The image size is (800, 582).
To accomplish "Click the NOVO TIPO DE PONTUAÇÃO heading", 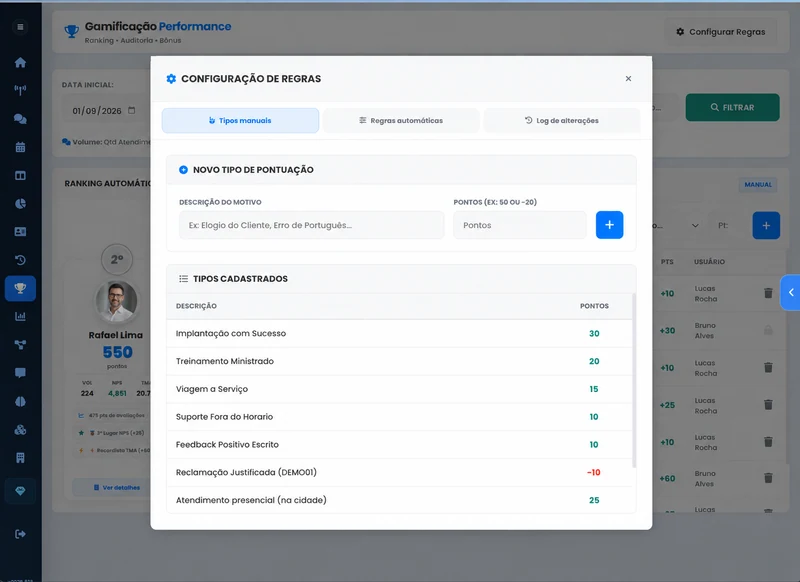I will point(253,170).
